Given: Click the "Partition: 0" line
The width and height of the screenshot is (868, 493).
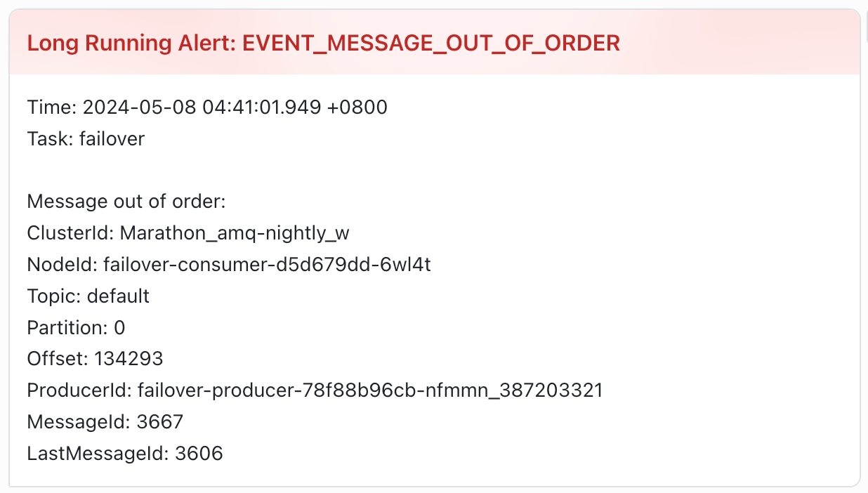Looking at the screenshot, I should 76,328.
